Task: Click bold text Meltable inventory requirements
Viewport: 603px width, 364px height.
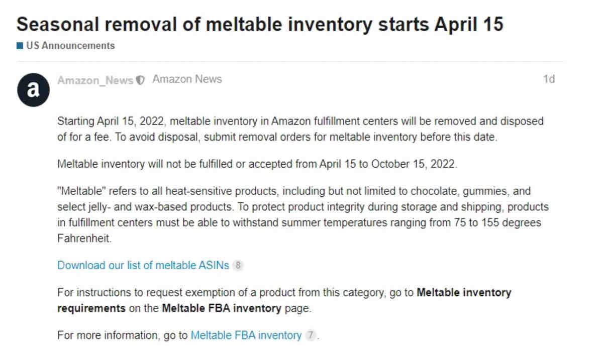Action: pyautogui.click(x=284, y=300)
